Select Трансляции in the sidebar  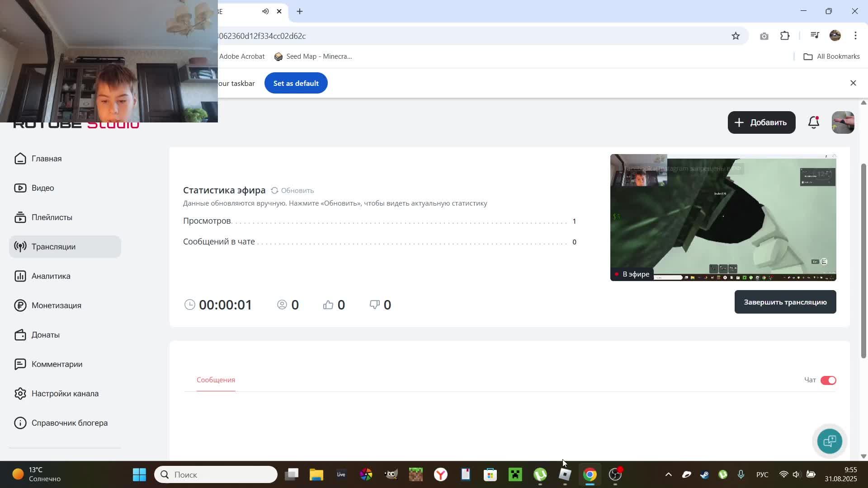point(65,247)
